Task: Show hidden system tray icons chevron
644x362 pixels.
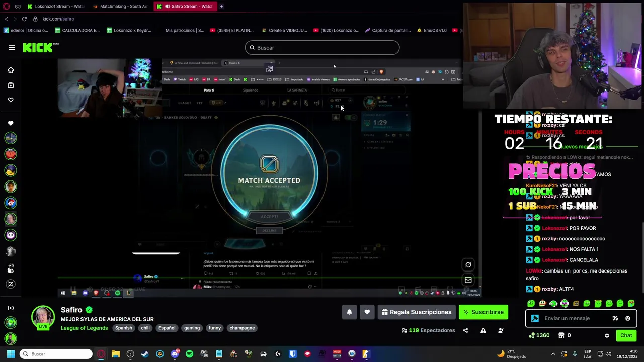Action: [x=553, y=354]
